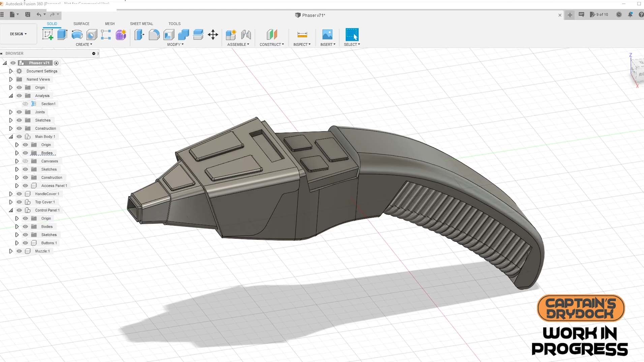
Task: Expand the Buttons:1 component
Action: 17,243
